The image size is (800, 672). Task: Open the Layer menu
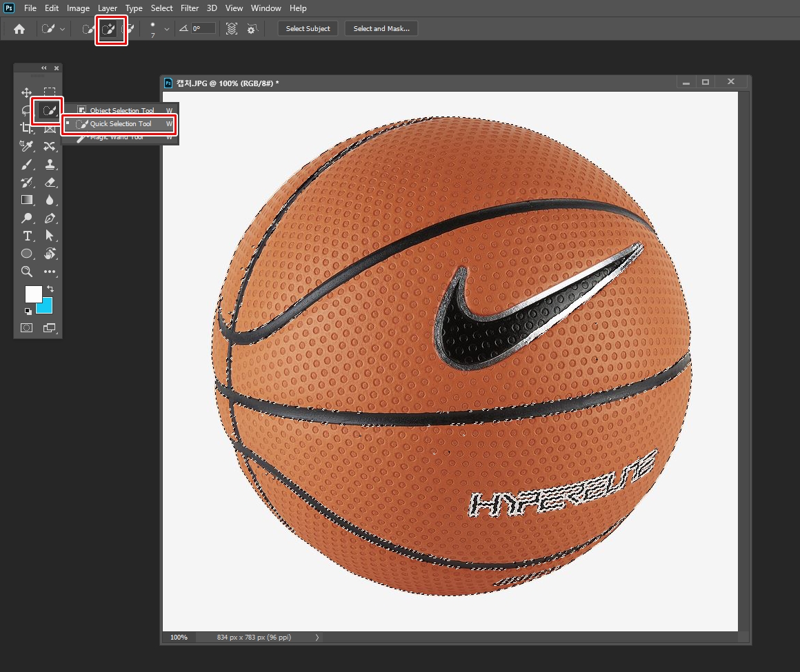pyautogui.click(x=108, y=8)
